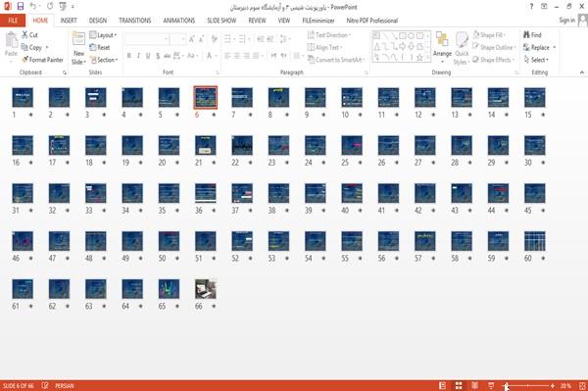Open Quick Styles gallery
The height and width of the screenshot is (391, 588).
tap(462, 48)
